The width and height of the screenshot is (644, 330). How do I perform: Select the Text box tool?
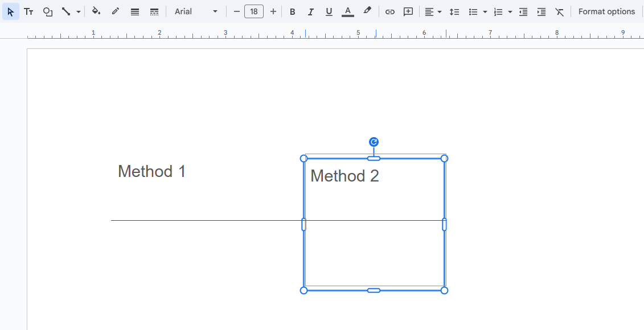28,11
